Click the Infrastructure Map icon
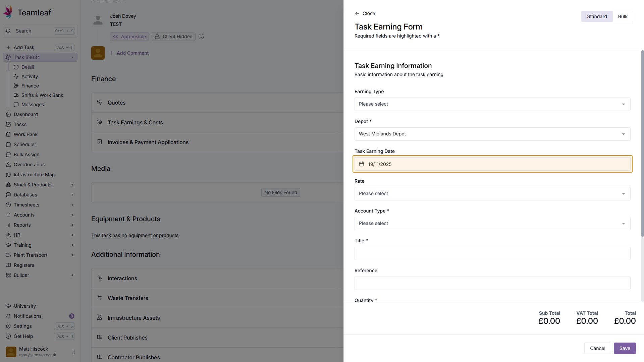The width and height of the screenshot is (644, 362). pos(8,175)
